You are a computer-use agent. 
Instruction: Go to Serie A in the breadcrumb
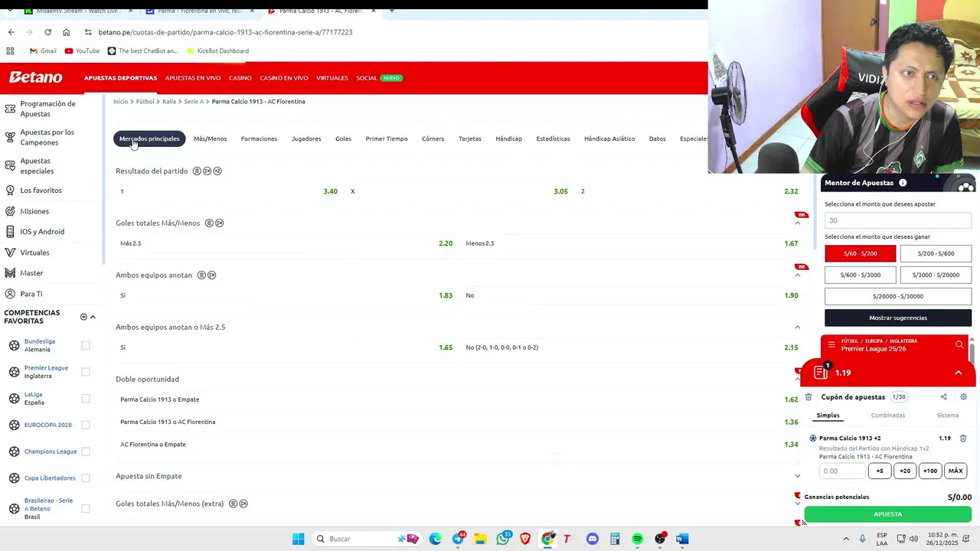(x=193, y=101)
